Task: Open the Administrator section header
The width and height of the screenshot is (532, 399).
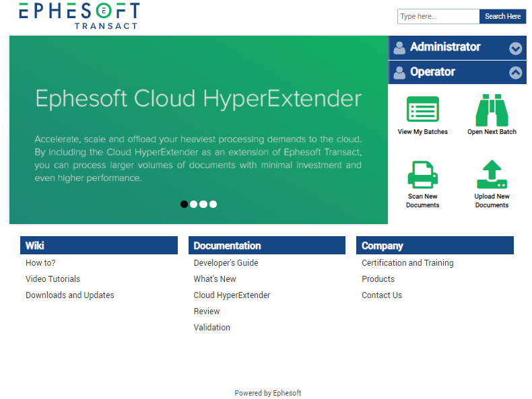Action: coord(457,48)
